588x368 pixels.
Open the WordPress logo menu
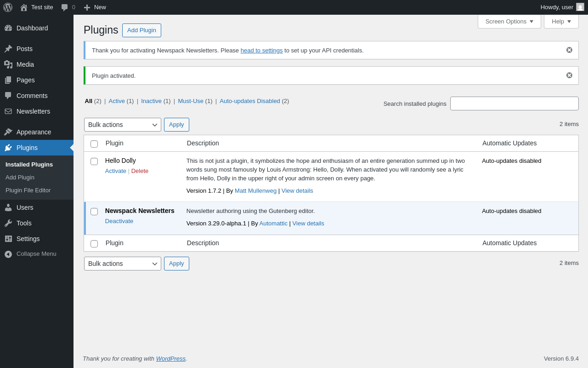pyautogui.click(x=8, y=7)
